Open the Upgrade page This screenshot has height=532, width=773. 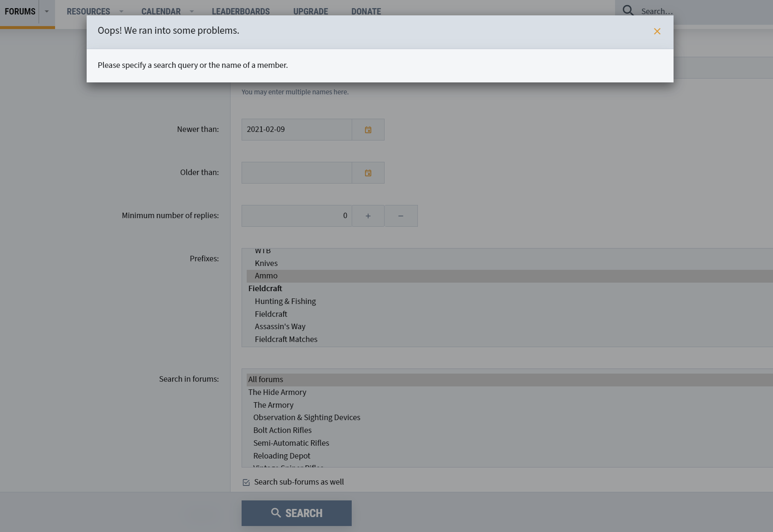[x=311, y=12]
